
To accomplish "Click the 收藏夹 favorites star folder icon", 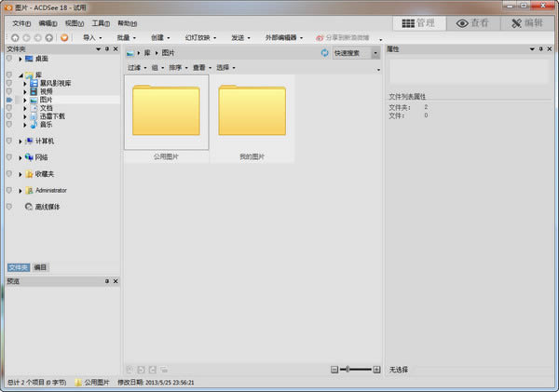I will click(x=29, y=174).
